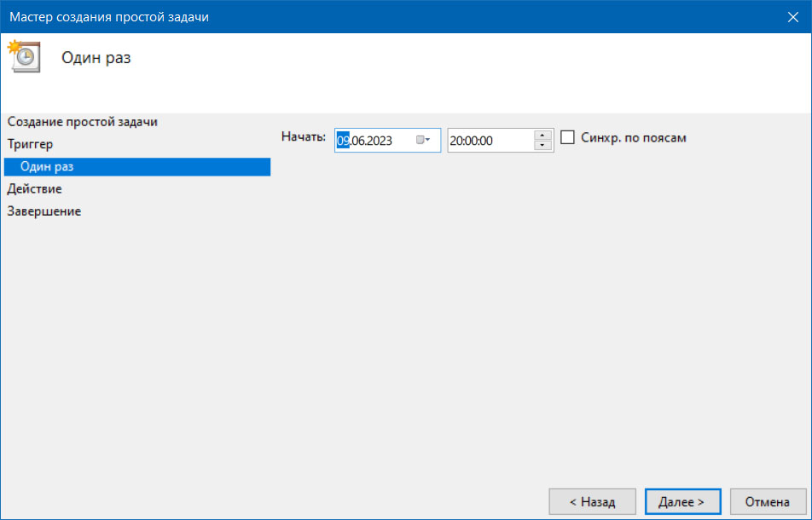Select the Триггер step
Viewport: 812px width, 520px height.
click(x=30, y=144)
